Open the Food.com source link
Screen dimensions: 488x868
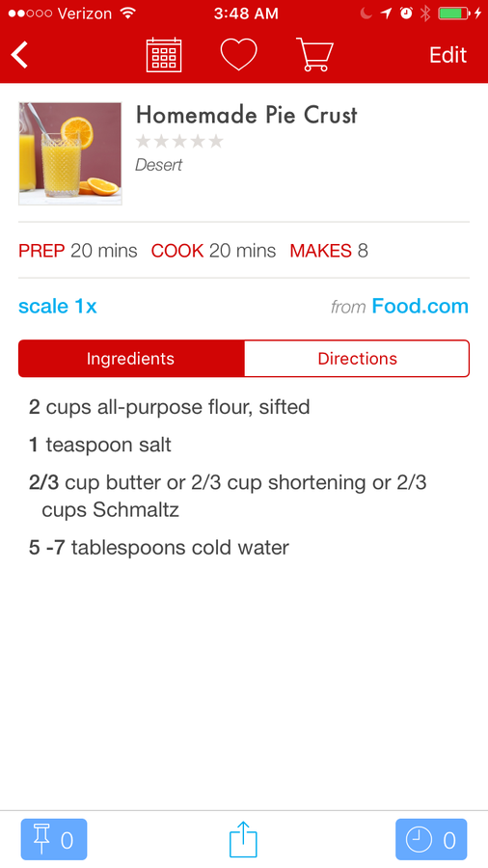coord(420,306)
